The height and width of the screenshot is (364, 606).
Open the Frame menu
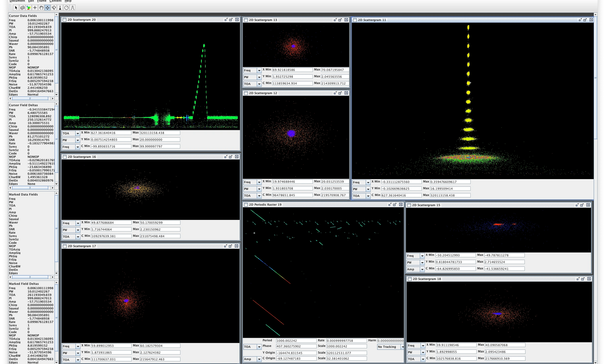[42, 1]
